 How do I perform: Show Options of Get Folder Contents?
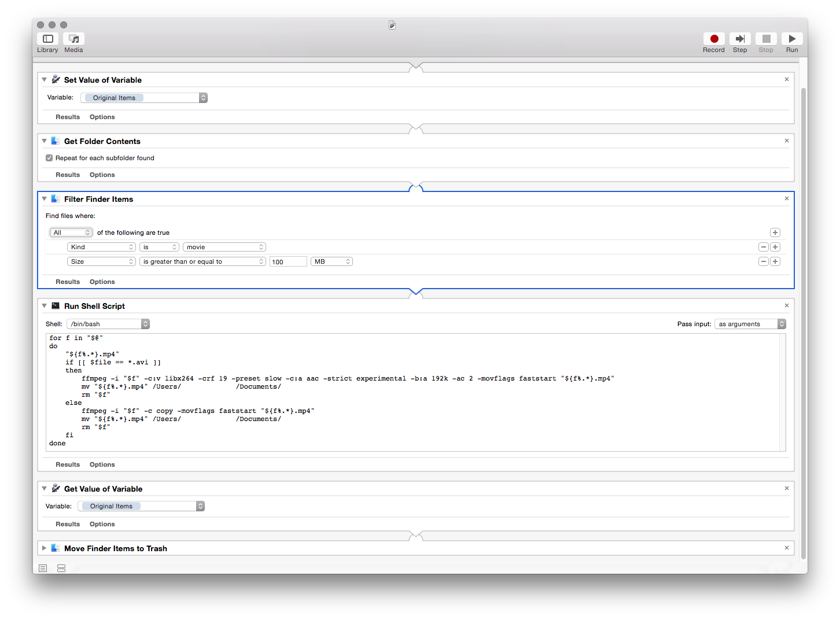[x=102, y=175]
